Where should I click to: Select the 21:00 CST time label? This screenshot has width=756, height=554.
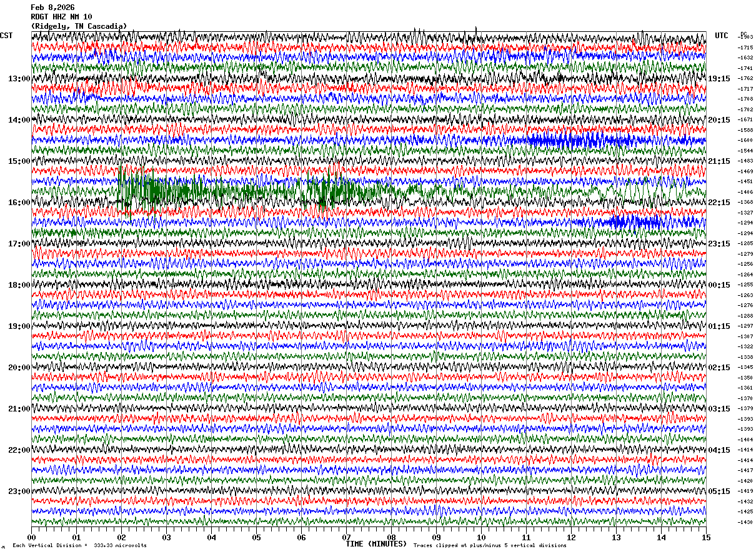tap(19, 409)
